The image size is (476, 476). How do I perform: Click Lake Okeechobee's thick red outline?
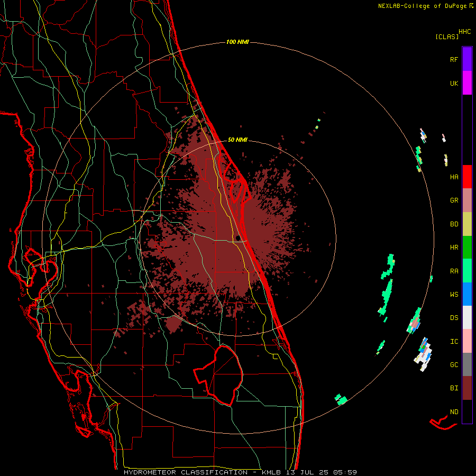click(218, 375)
